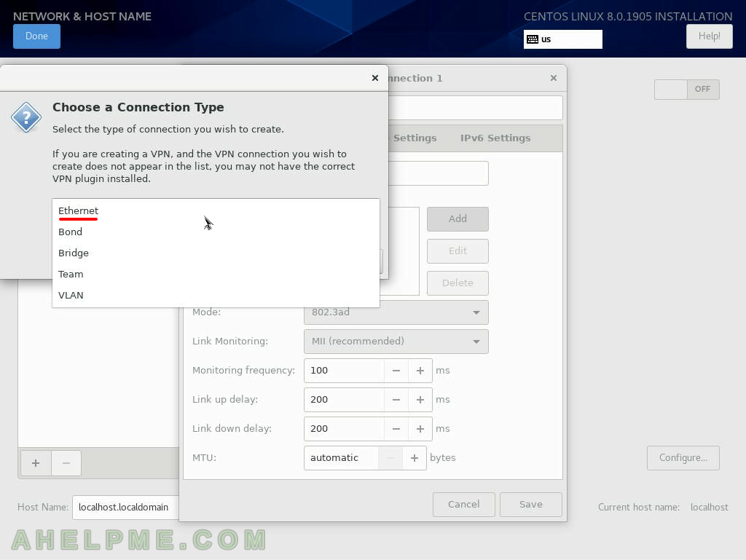Increase the Monitoring frequency value
The width and height of the screenshot is (746, 560).
pyautogui.click(x=420, y=371)
